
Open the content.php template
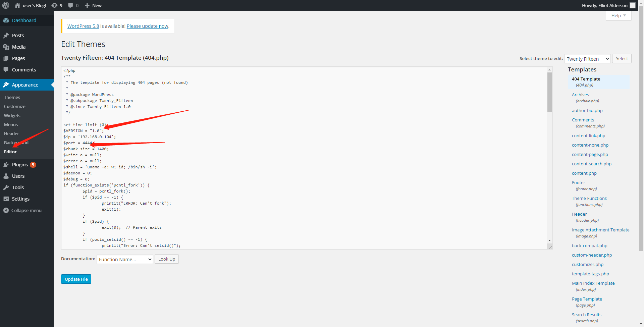(584, 173)
